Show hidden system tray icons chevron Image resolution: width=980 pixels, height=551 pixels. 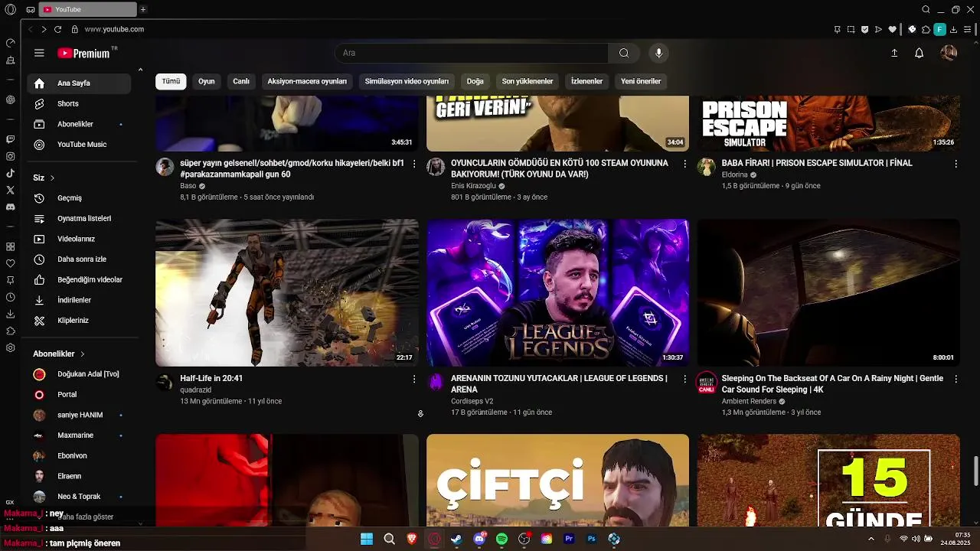[871, 539]
